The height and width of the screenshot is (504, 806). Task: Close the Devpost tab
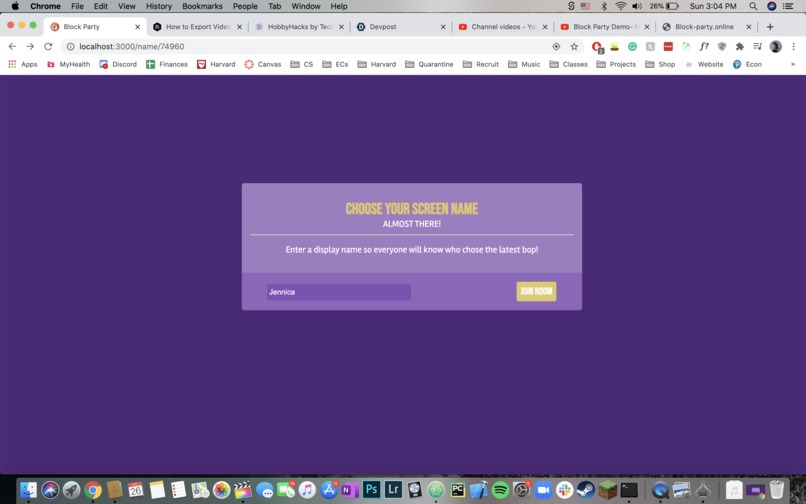coord(443,27)
